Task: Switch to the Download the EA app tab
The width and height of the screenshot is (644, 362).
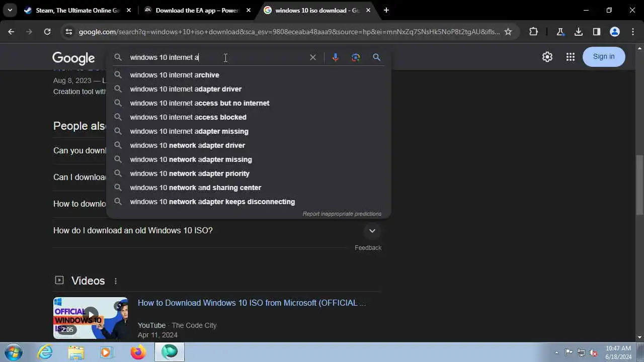Action: [x=197, y=10]
